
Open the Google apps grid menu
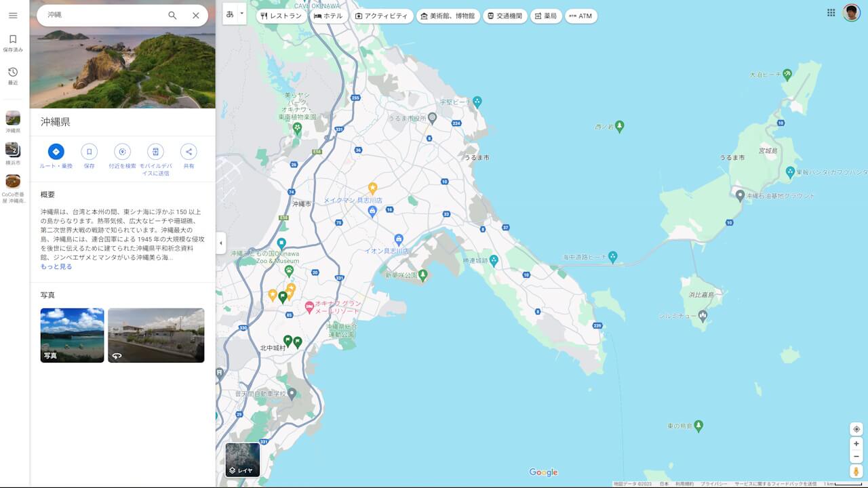coord(831,12)
